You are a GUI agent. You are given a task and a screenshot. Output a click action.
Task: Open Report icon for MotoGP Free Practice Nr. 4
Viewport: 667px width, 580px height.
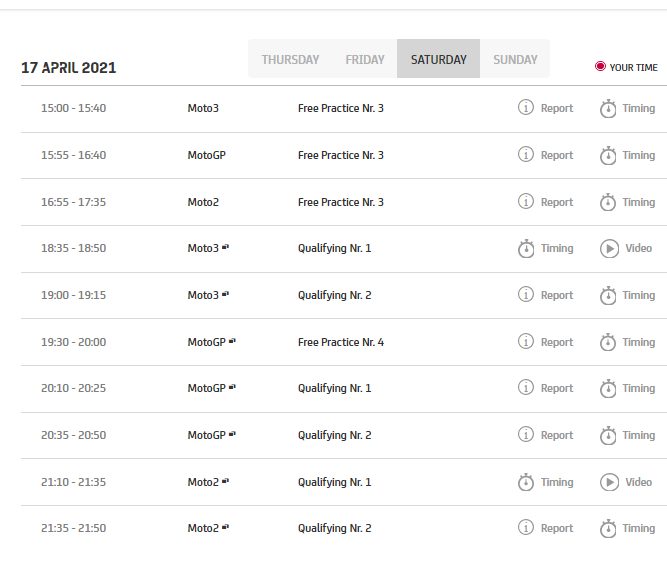click(x=526, y=342)
